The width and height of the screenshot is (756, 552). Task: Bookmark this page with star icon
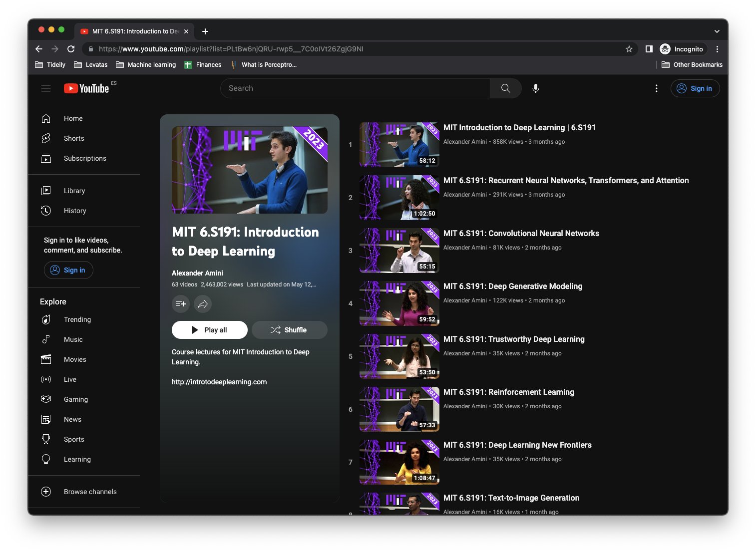tap(629, 49)
